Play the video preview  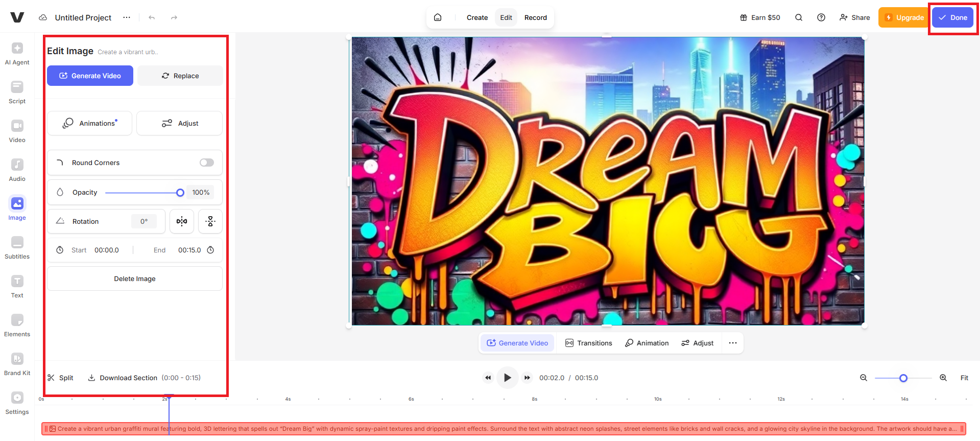508,378
